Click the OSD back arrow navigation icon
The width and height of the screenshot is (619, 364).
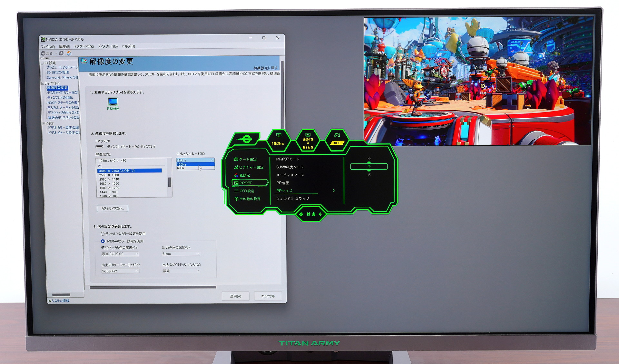click(x=320, y=214)
